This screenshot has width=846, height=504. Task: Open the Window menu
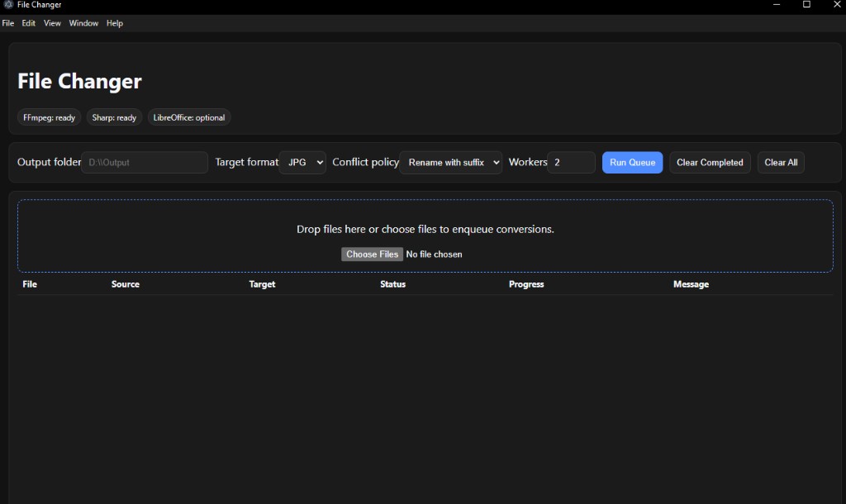pos(83,23)
